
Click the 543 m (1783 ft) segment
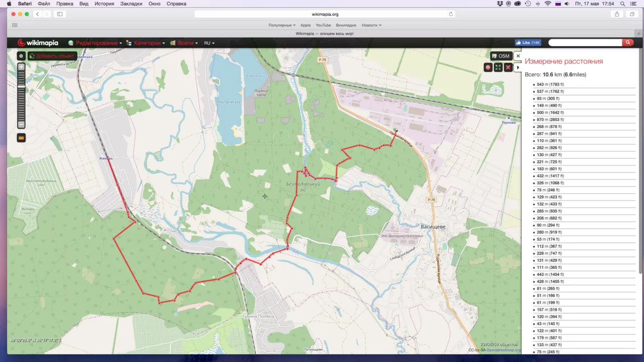pyautogui.click(x=550, y=84)
